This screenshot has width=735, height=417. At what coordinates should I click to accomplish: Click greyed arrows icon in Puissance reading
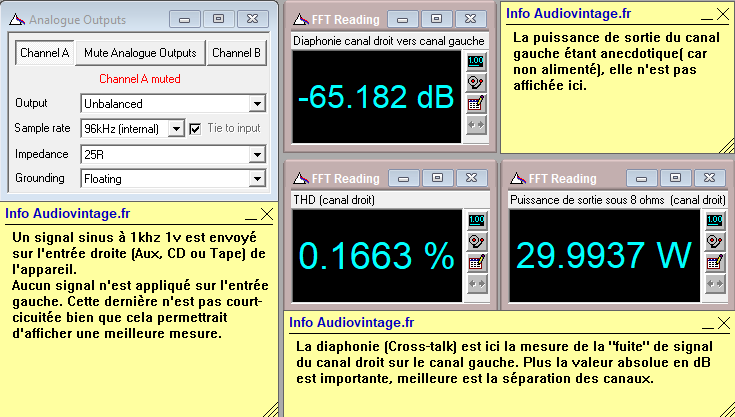click(715, 284)
